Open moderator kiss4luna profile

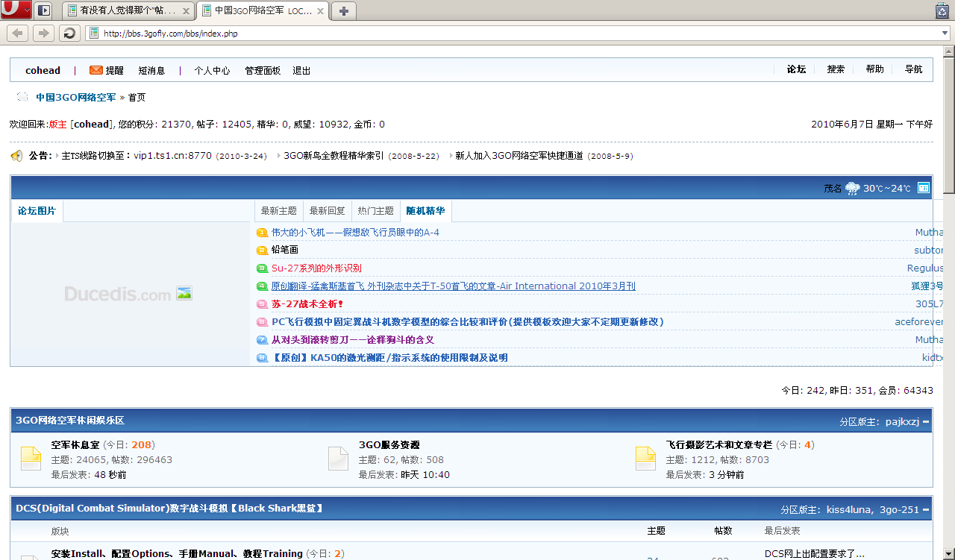pyautogui.click(x=850, y=510)
